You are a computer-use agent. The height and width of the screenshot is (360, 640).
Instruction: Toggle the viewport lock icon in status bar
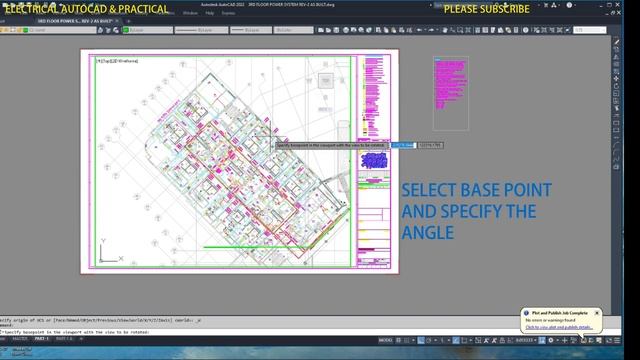(501, 340)
